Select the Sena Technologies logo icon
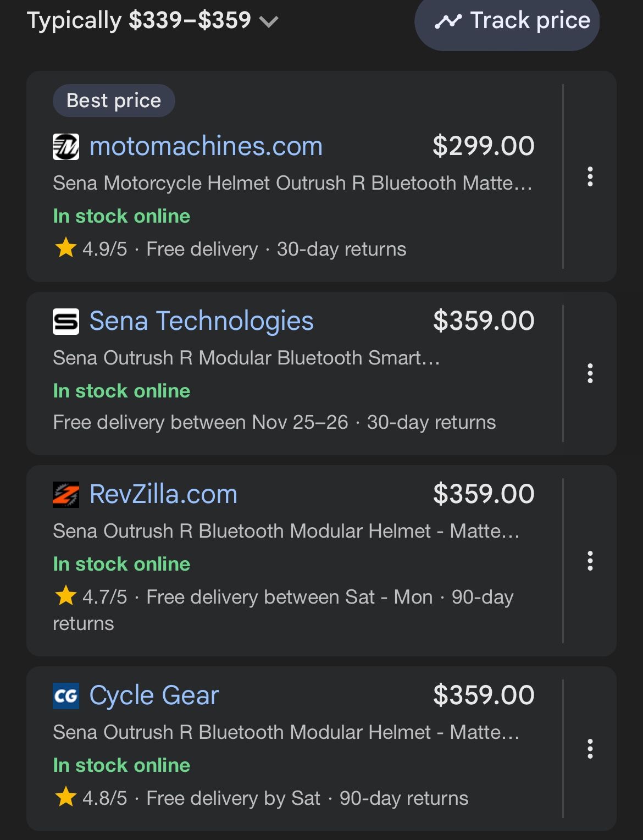The image size is (643, 840). pos(66,321)
